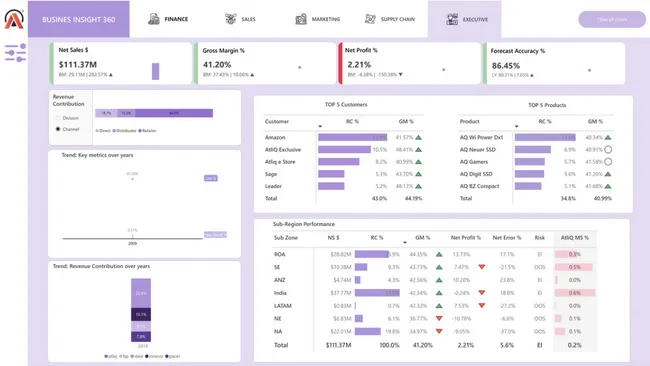
Task: Click the Net Sales $ card
Action: click(121, 63)
